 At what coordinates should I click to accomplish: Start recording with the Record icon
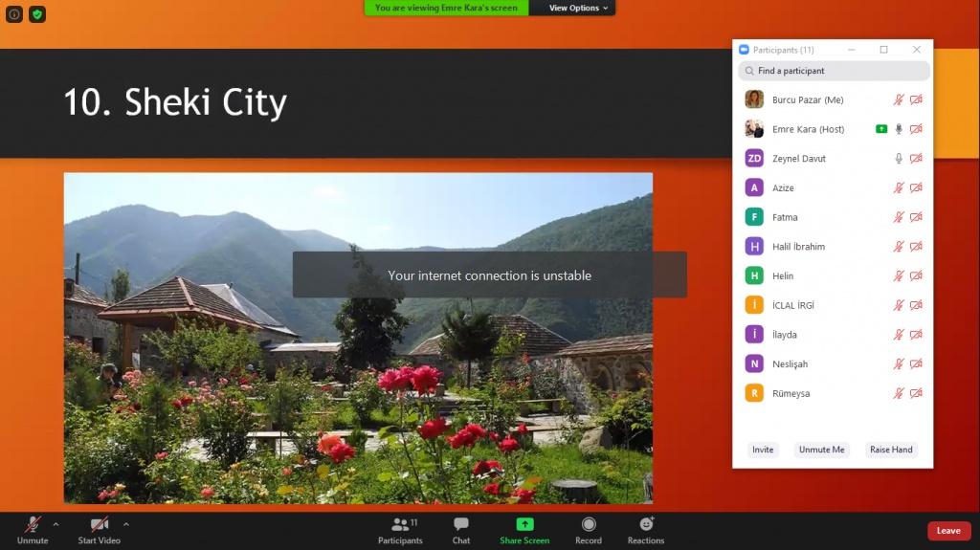(589, 525)
